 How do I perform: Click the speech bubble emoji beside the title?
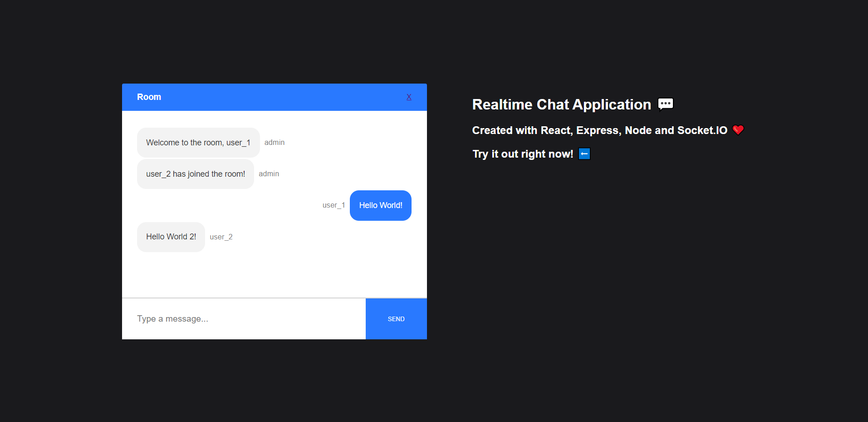point(665,104)
